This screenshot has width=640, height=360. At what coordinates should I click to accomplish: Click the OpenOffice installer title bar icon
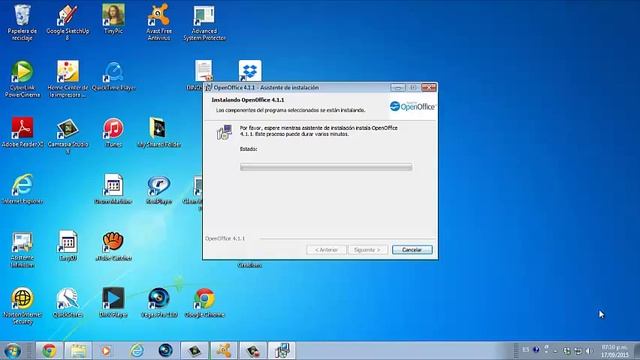pos(209,87)
